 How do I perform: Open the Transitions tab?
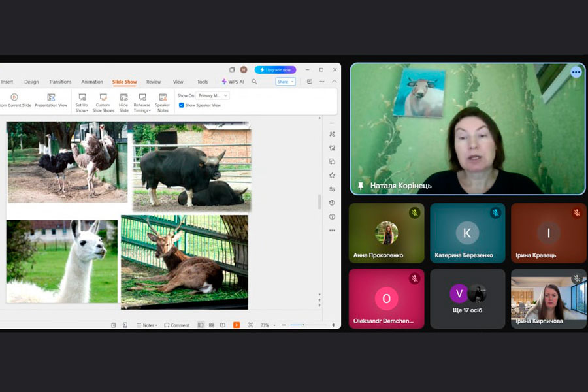(60, 82)
